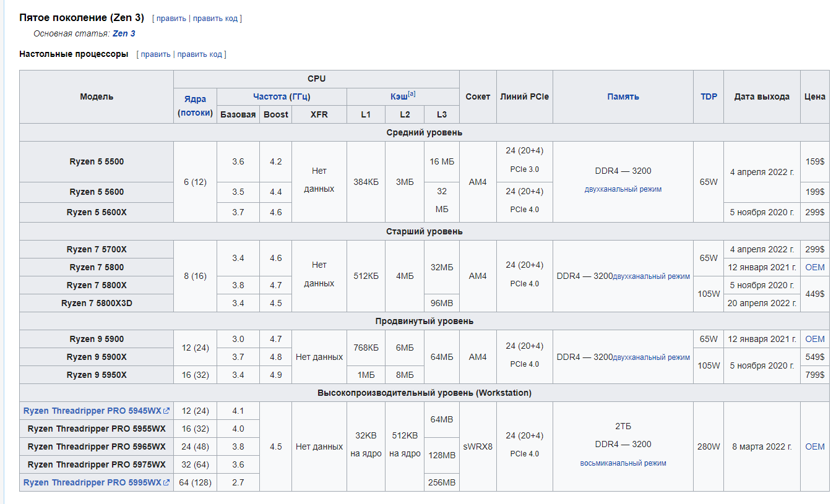Select Ryzen Threadripper PRO 5975WX cell

[97, 464]
